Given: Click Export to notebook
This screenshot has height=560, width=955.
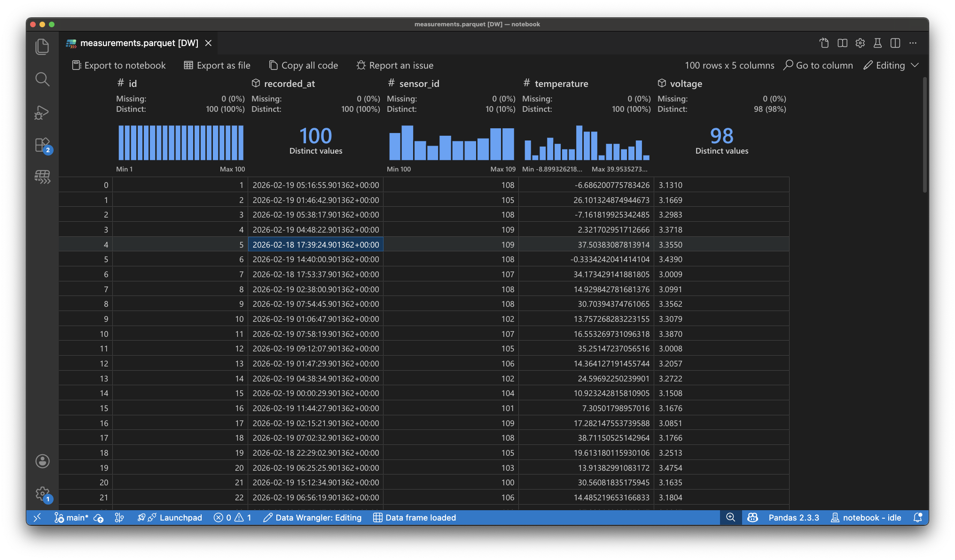Looking at the screenshot, I should pos(119,65).
